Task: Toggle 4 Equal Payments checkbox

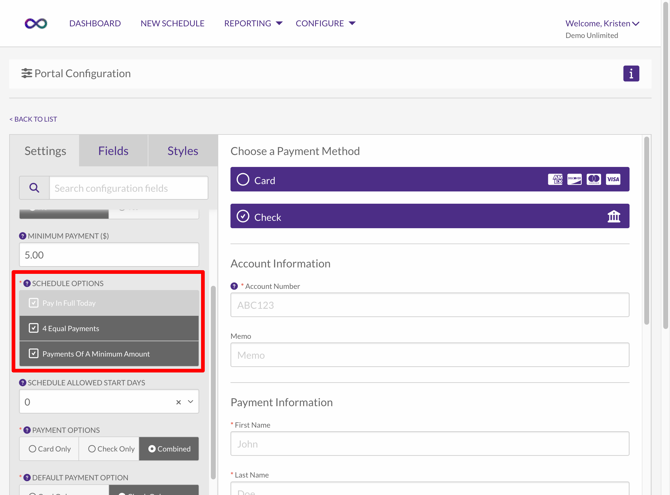Action: (33, 328)
